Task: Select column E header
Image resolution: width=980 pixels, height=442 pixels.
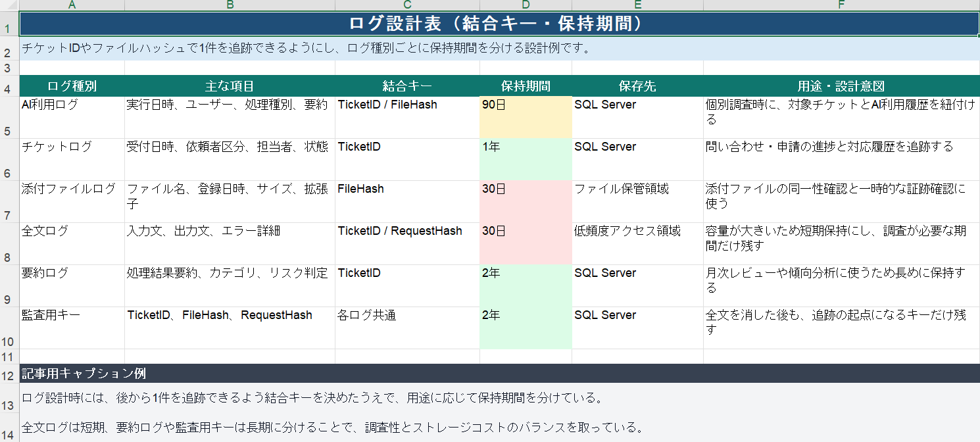Action: point(637,5)
